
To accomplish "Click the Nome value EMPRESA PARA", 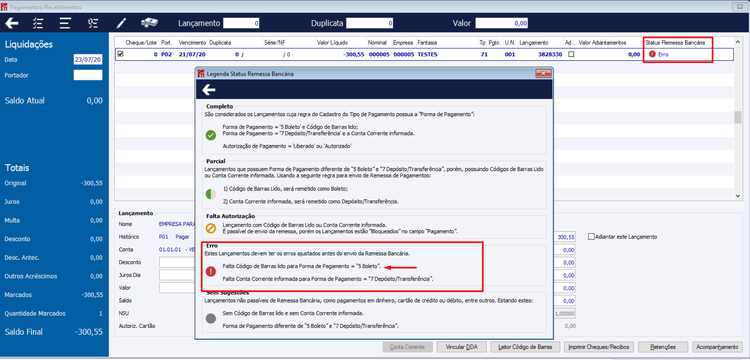I will (176, 224).
